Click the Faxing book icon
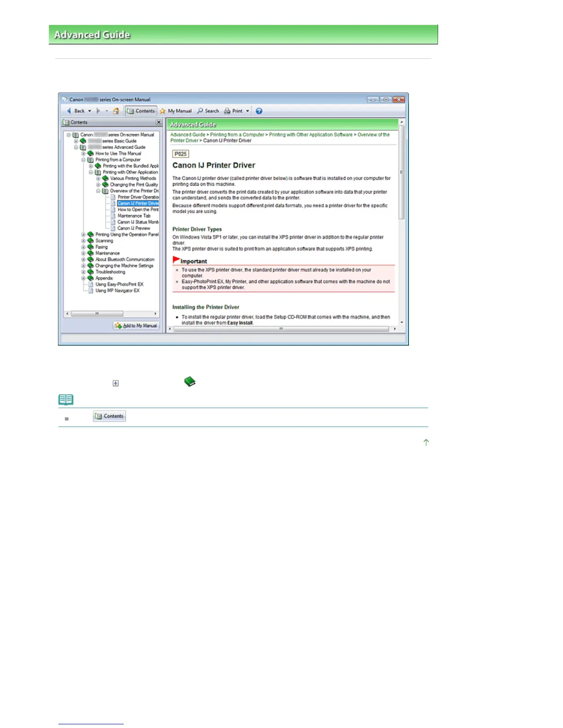 click(x=91, y=247)
